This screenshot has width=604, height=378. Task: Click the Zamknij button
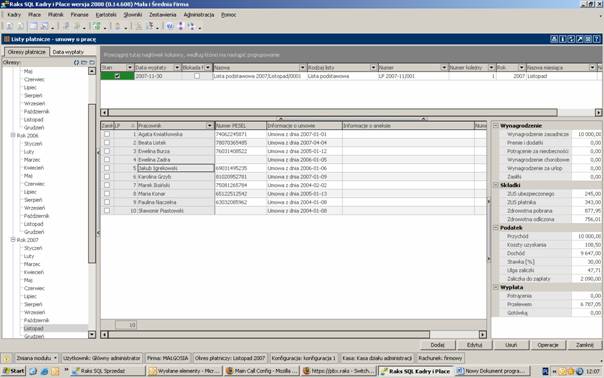[584, 345]
